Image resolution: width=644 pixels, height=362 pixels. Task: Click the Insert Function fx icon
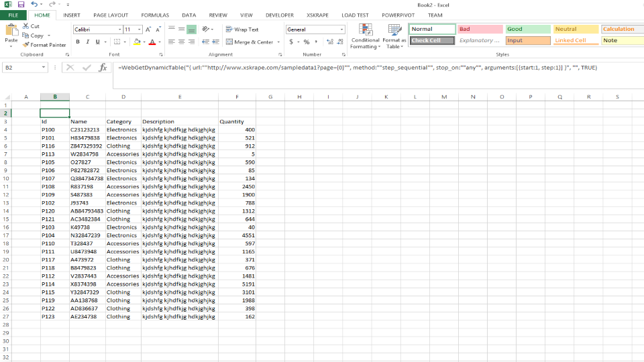[103, 67]
